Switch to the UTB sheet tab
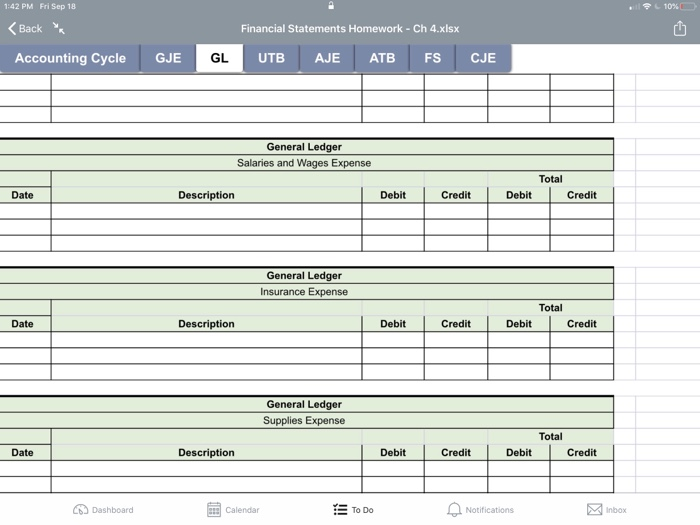The image size is (700, 525). (271, 58)
